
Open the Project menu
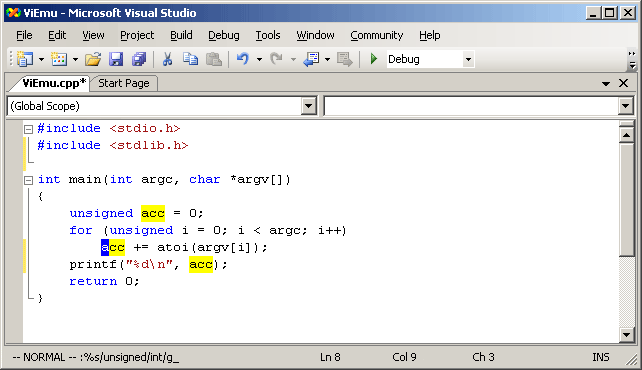137,36
